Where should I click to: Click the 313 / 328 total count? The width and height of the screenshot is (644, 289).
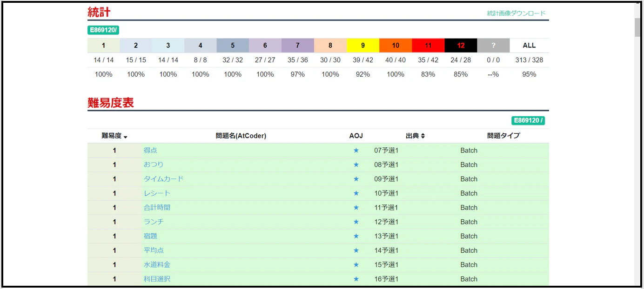coord(529,60)
